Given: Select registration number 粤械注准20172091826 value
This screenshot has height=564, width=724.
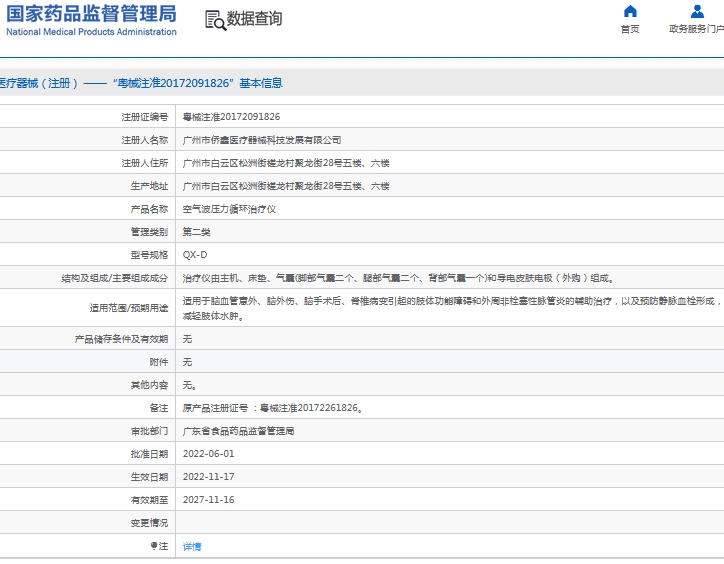Looking at the screenshot, I should click(231, 117).
